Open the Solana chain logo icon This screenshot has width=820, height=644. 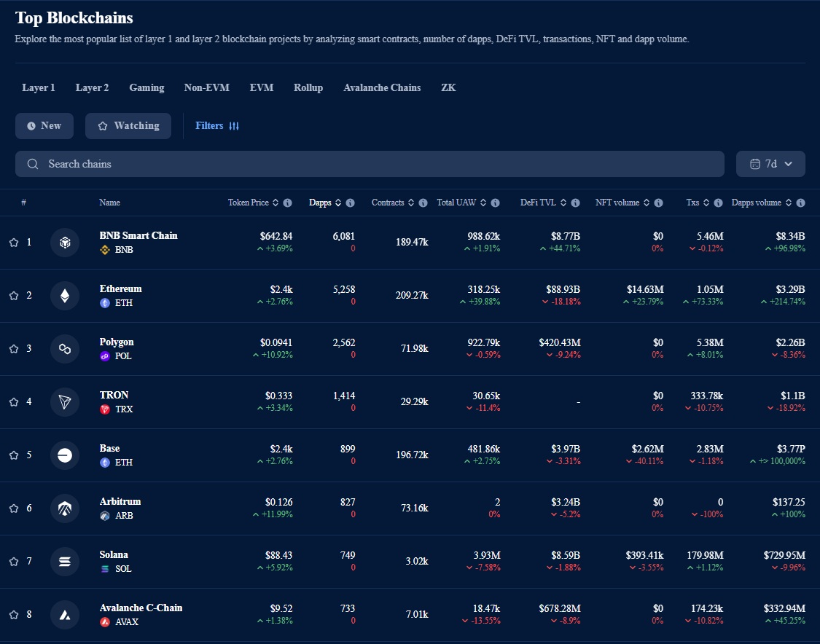click(65, 562)
